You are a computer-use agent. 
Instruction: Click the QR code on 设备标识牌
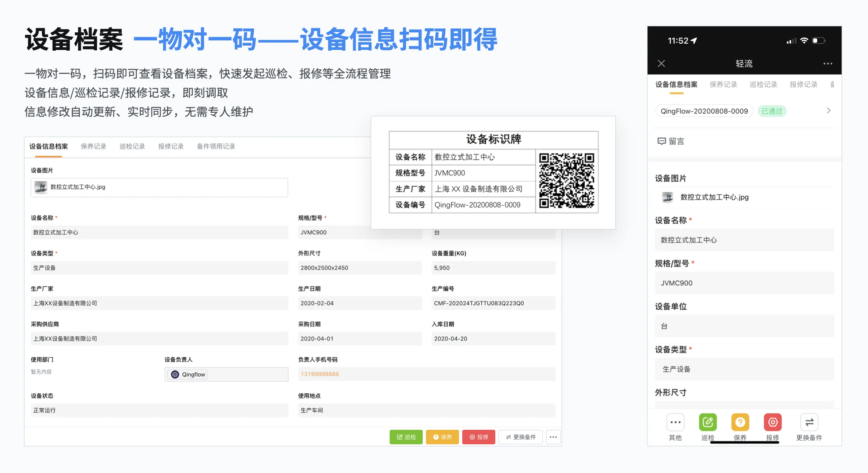coord(566,181)
